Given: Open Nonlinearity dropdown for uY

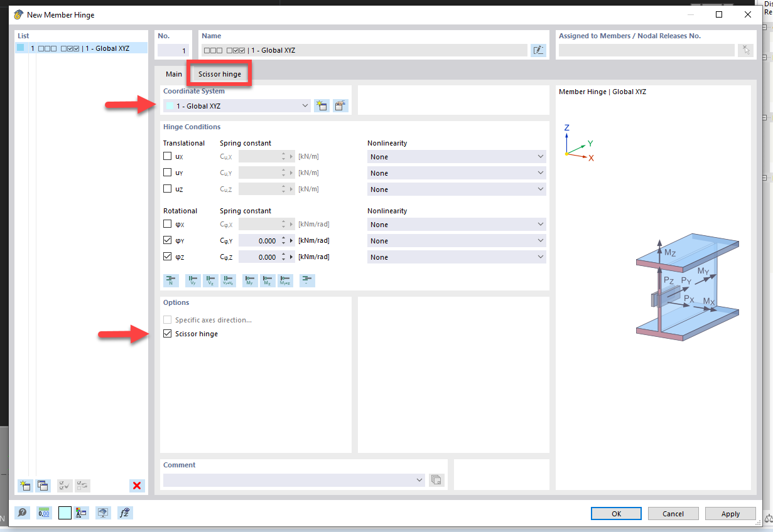Looking at the screenshot, I should pyautogui.click(x=457, y=173).
